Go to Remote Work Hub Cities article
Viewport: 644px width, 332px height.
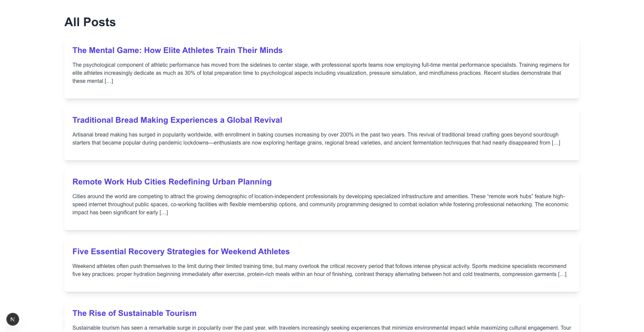point(172,182)
